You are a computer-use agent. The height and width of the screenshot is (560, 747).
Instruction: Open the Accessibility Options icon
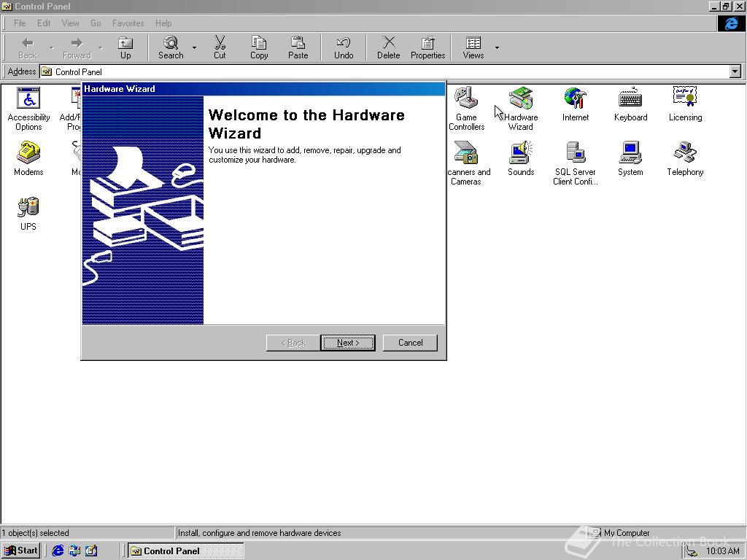[28, 109]
